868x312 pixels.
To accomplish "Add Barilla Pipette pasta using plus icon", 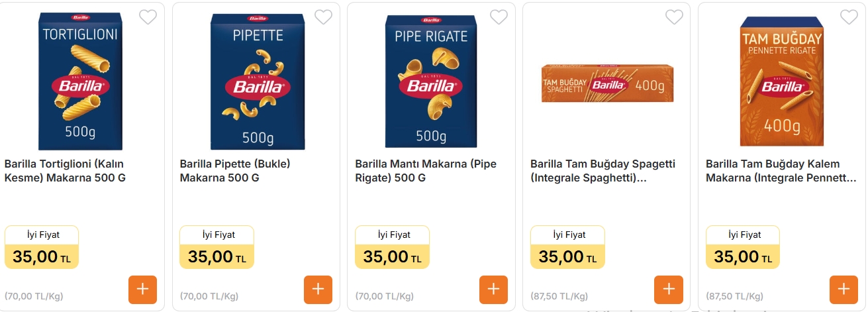I will (318, 289).
